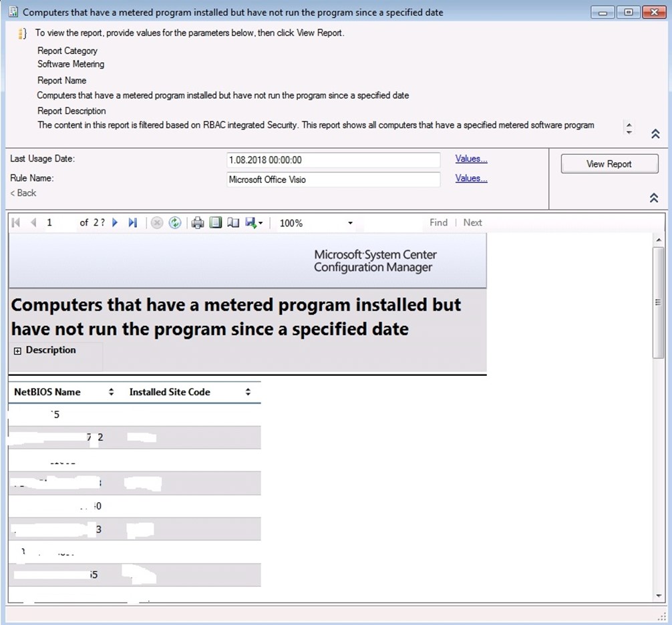This screenshot has height=625, width=672.
Task: Click the 'Last Usage Date:' label
Action: pyautogui.click(x=43, y=159)
